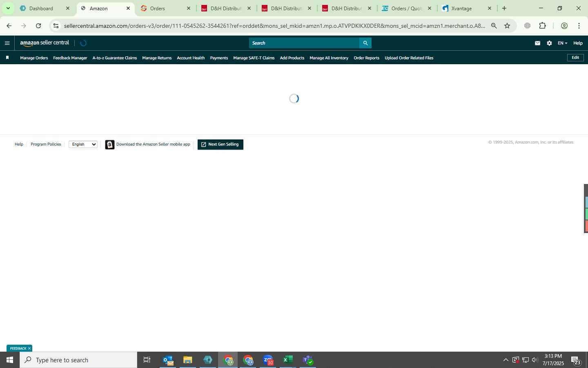Open the tab search dropdown arrow
The width and height of the screenshot is (588, 368).
pos(8,8)
